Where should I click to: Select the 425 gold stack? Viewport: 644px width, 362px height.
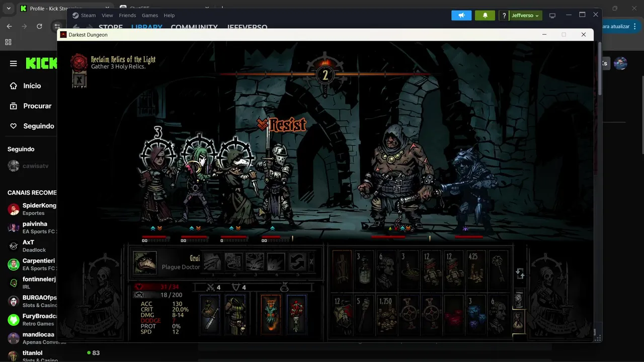pyautogui.click(x=475, y=270)
